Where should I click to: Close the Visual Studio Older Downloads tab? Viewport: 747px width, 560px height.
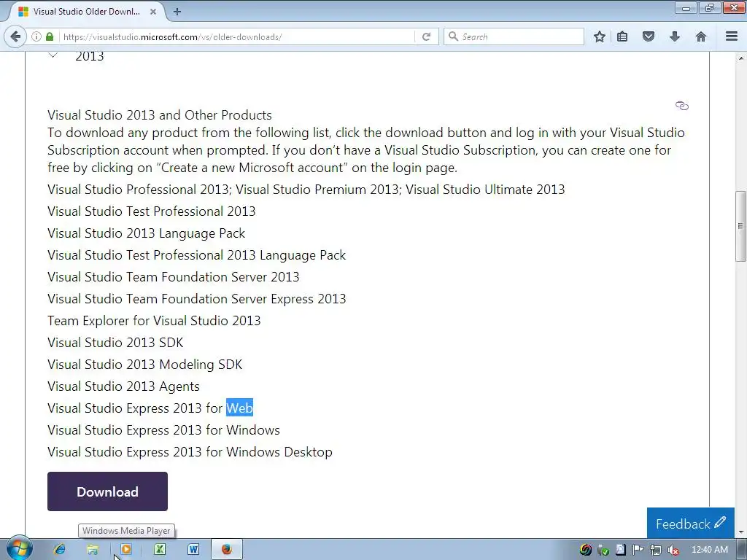point(153,12)
